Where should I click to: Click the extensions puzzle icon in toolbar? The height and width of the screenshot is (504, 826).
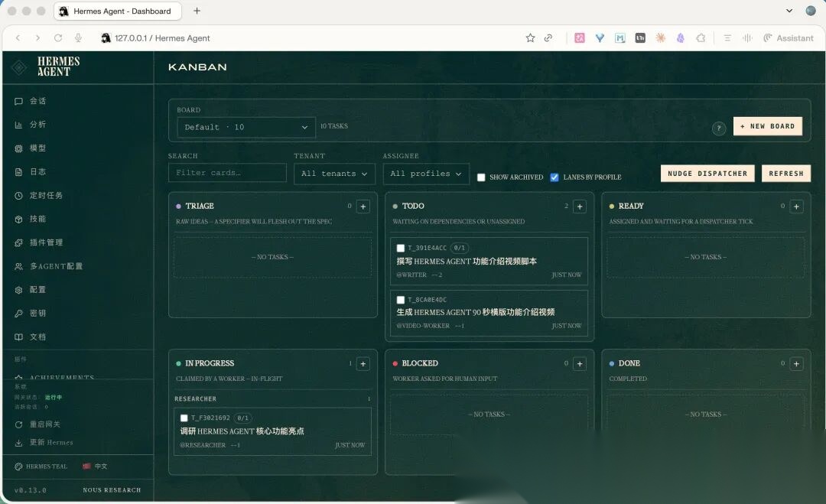coord(701,38)
